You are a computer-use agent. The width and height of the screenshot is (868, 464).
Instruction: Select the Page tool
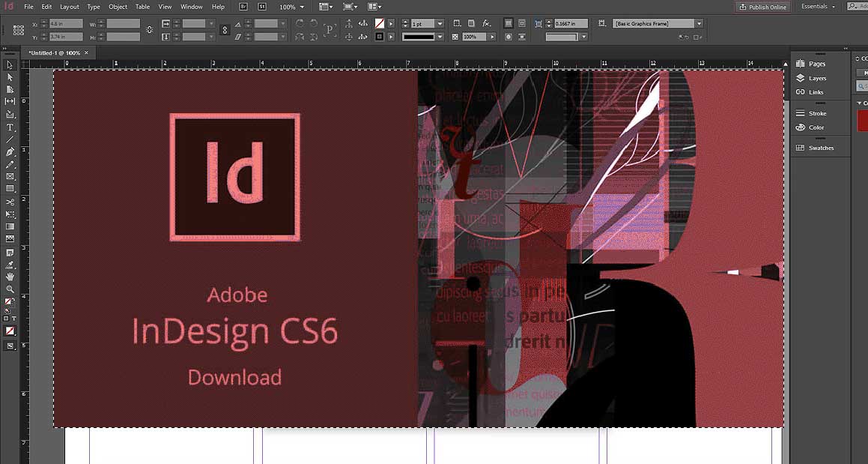(10, 89)
